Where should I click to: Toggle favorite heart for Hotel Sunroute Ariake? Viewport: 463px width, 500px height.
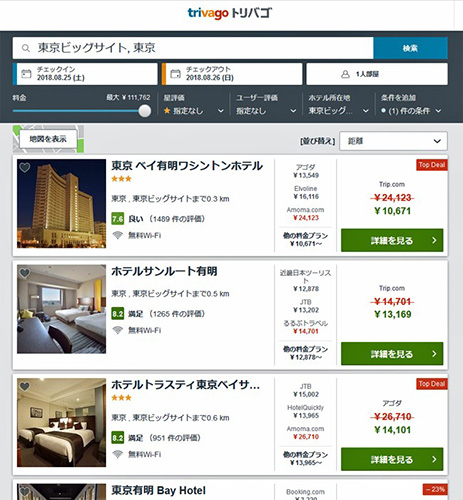pos(25,273)
